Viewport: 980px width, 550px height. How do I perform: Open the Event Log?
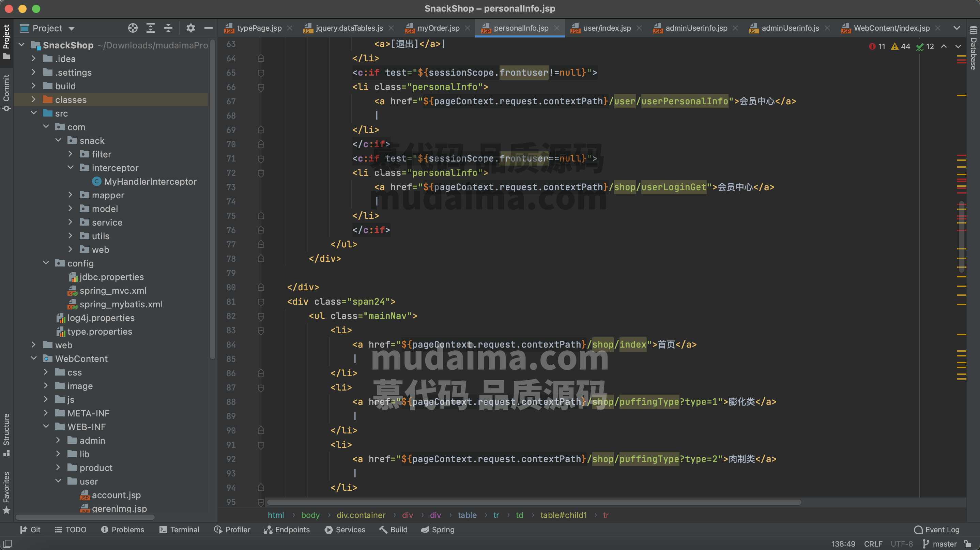(x=937, y=530)
